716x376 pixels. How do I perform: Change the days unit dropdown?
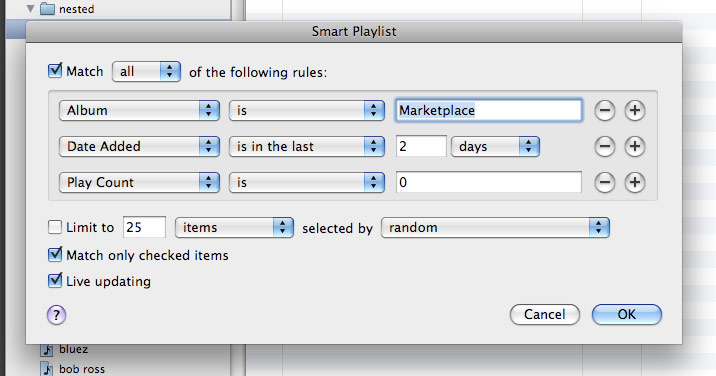(x=495, y=146)
